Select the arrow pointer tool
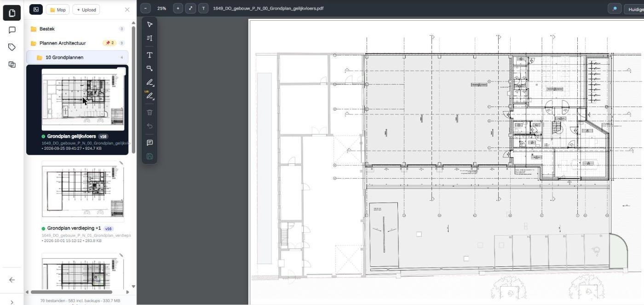The image size is (644, 305). tap(149, 25)
